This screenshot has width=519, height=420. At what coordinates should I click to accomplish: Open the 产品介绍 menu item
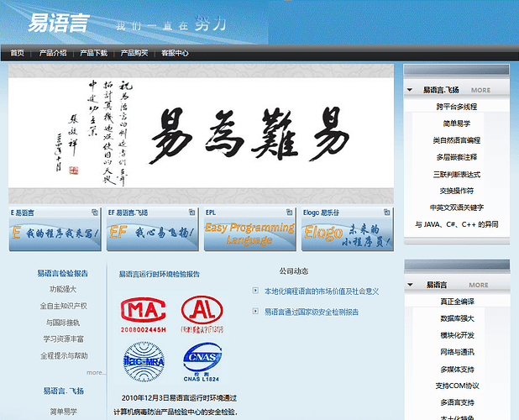(x=53, y=53)
